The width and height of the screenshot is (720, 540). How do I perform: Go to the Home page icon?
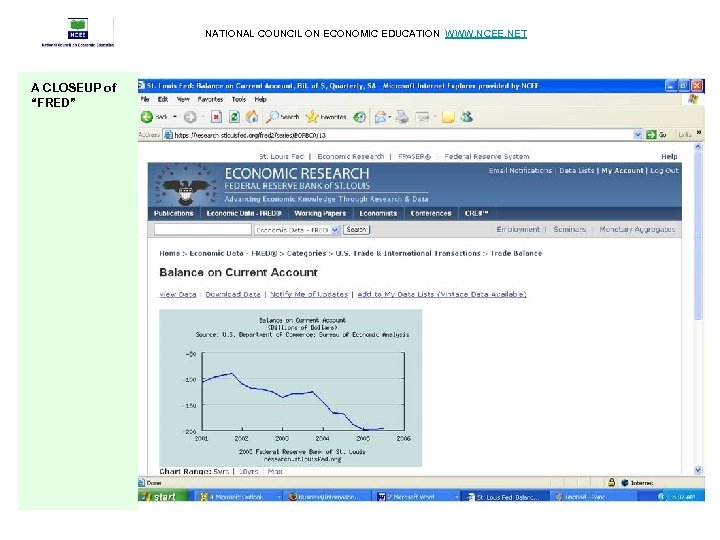tap(252, 117)
